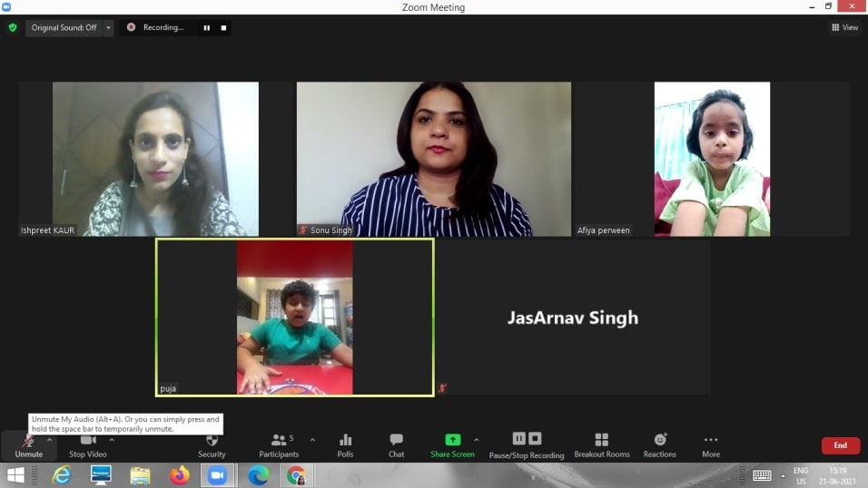The height and width of the screenshot is (488, 868).
Task: Unmute the microphone
Action: (x=28, y=442)
